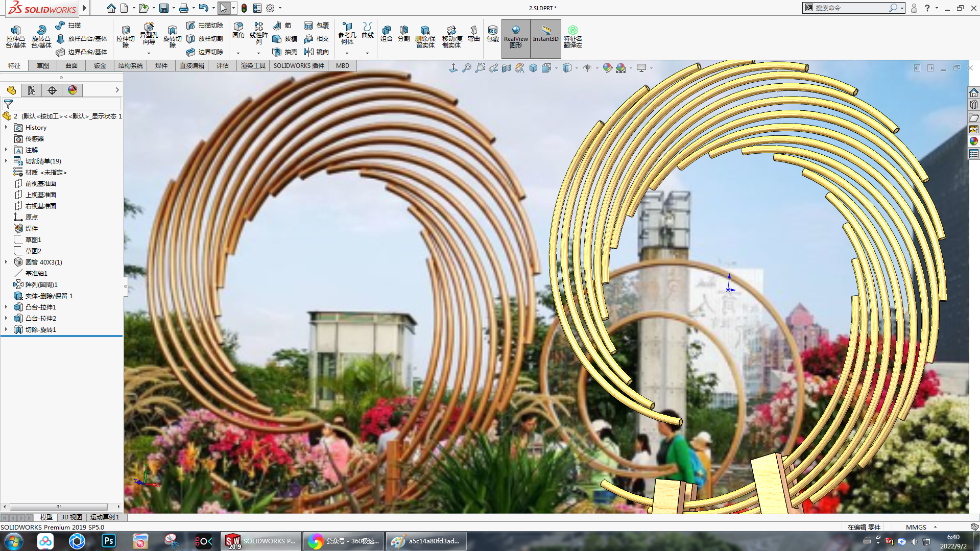The width and height of the screenshot is (980, 551).
Task: Switch to the 曲面 (Surface) tab
Action: click(71, 66)
